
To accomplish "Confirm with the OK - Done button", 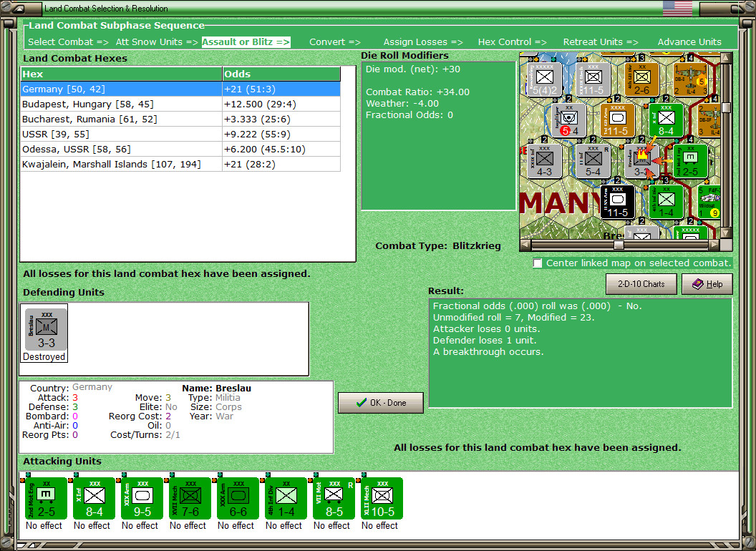I will pos(381,403).
